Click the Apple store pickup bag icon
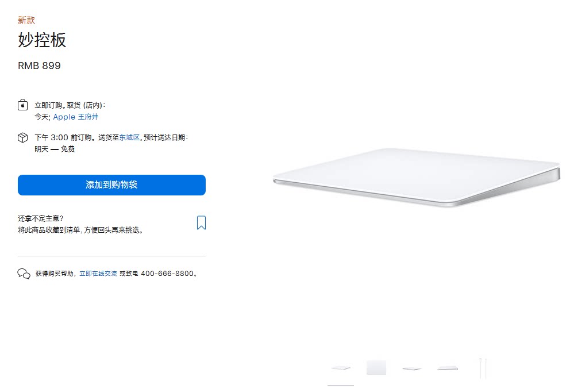Screen dimensions: 570x392 pos(22,105)
